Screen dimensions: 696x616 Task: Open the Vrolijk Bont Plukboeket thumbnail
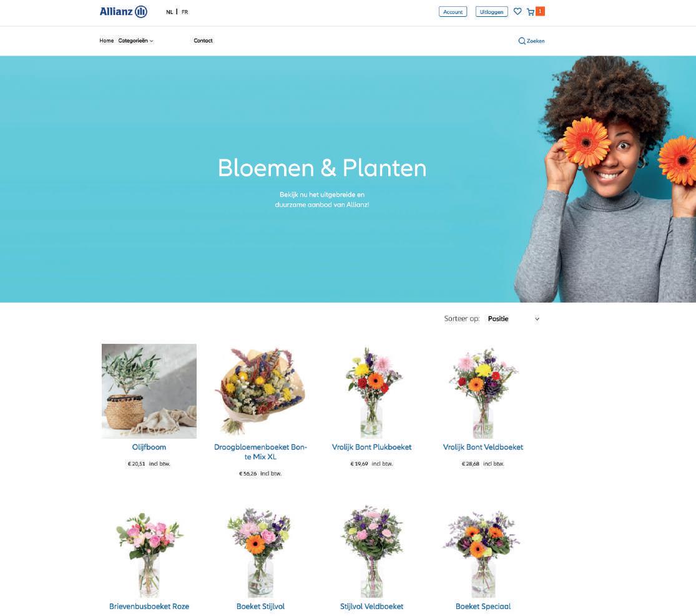(372, 391)
